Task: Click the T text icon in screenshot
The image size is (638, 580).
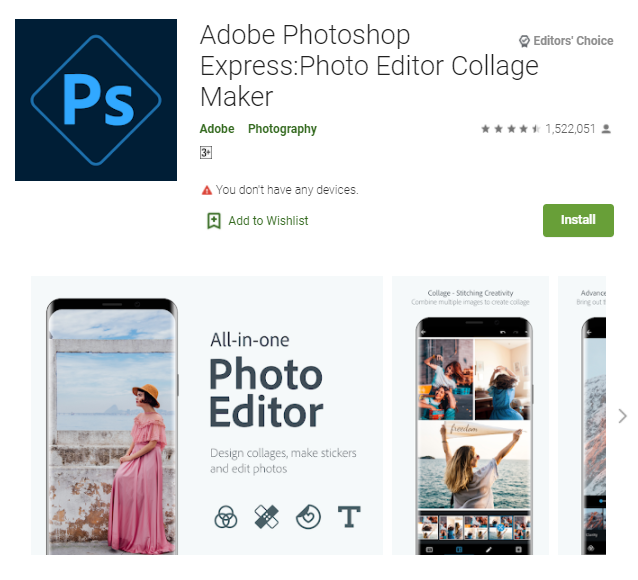Action: click(x=349, y=517)
